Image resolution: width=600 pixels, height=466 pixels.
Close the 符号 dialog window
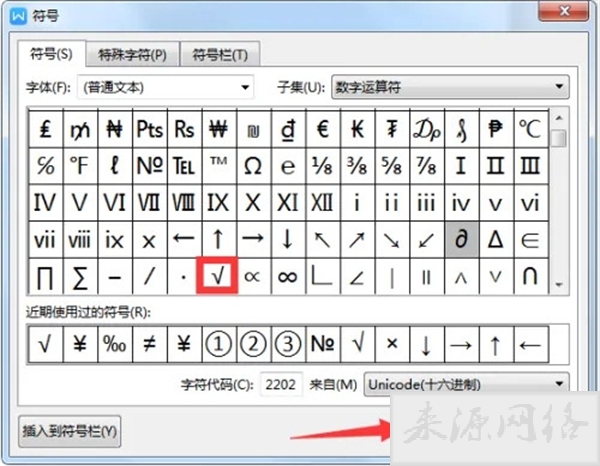[x=564, y=11]
